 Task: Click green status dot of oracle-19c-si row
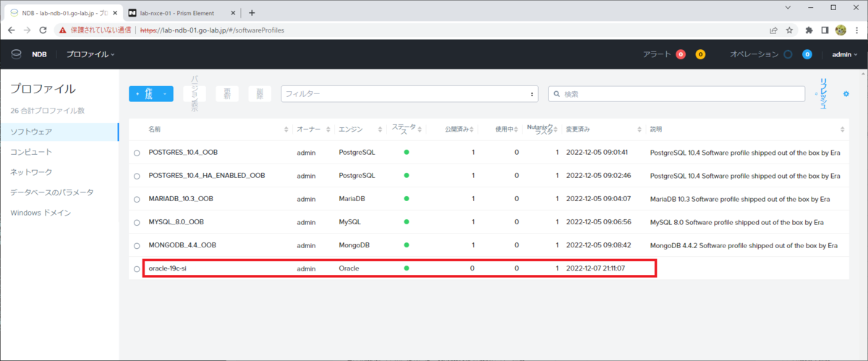coord(407,268)
